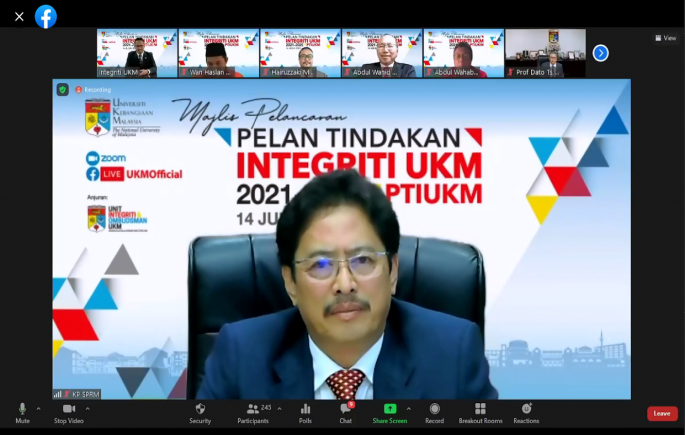Mute the microphone

(x=22, y=409)
